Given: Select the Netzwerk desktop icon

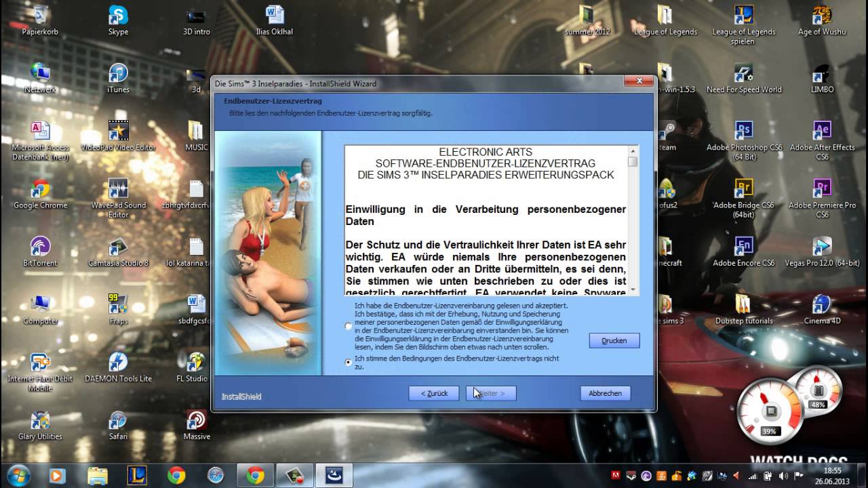Looking at the screenshot, I should pyautogui.click(x=40, y=77).
